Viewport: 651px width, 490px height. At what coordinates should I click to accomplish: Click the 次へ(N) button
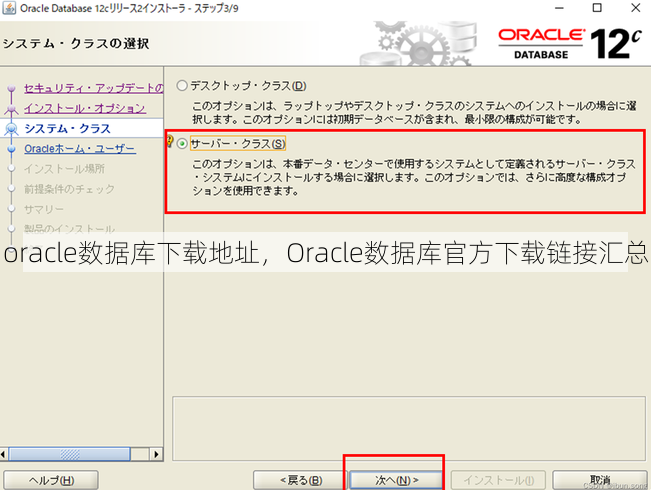[396, 480]
